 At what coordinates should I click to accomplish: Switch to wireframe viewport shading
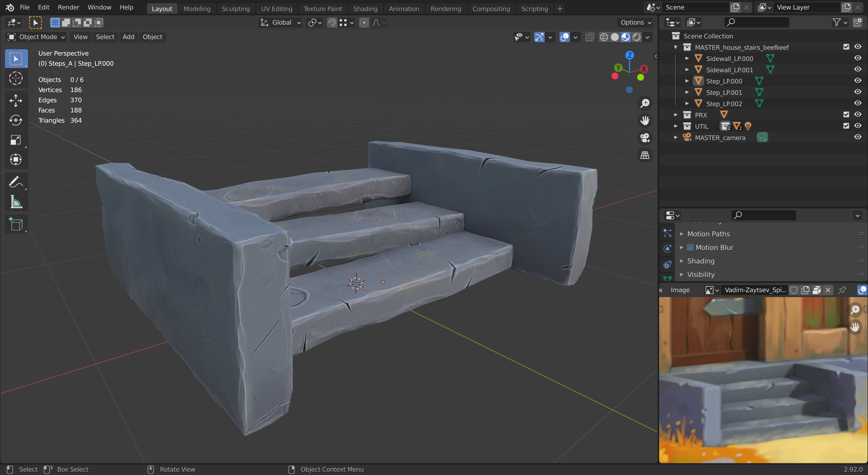tap(604, 37)
